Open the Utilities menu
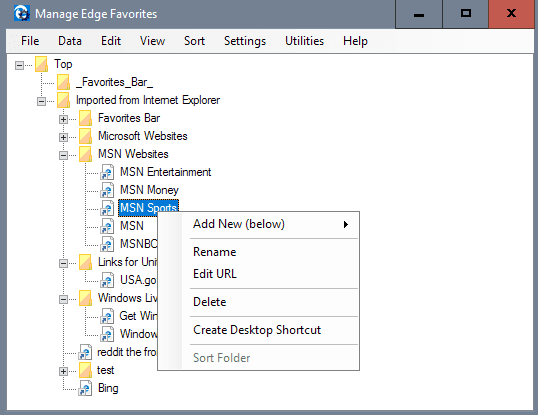Viewport: 538px width, 415px height. pos(304,41)
